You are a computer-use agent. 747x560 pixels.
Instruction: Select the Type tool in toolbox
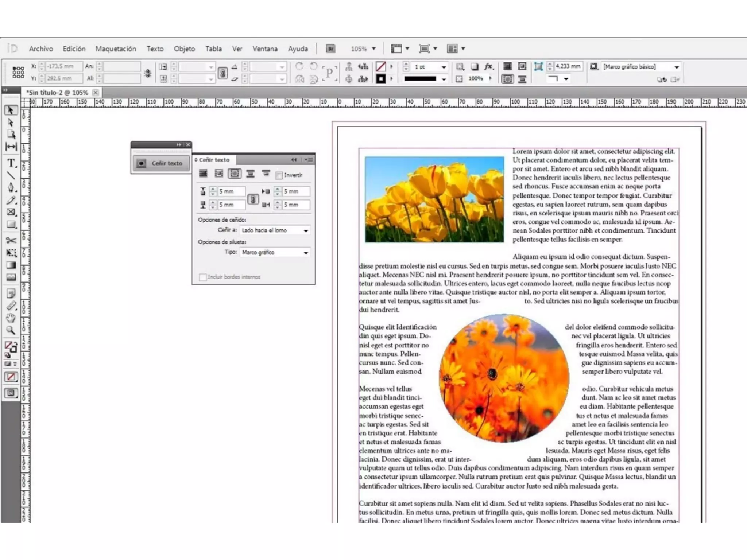(x=11, y=163)
